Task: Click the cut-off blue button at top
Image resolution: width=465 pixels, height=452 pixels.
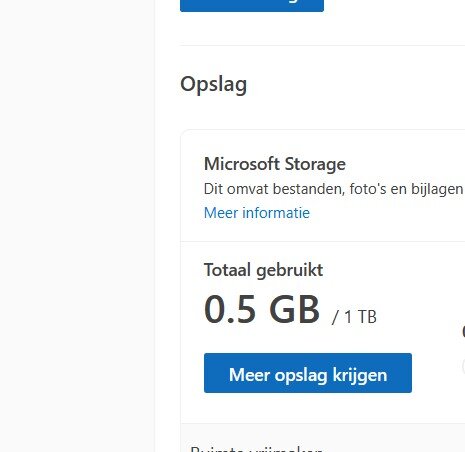Action: point(252,5)
